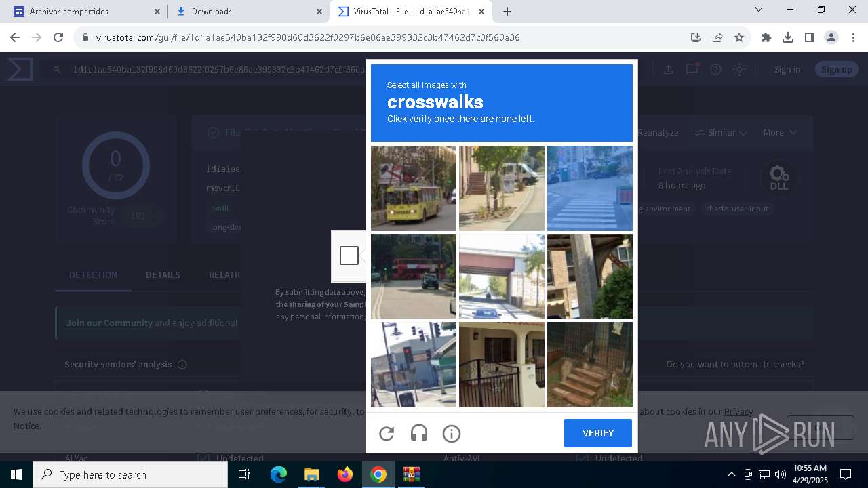Open the Chrome extensions puzzle icon

766,37
